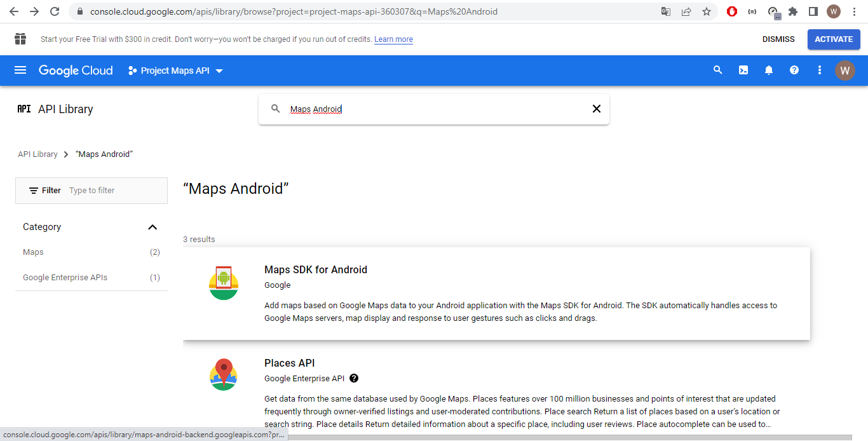Collapse the Category section chevron

(x=153, y=227)
